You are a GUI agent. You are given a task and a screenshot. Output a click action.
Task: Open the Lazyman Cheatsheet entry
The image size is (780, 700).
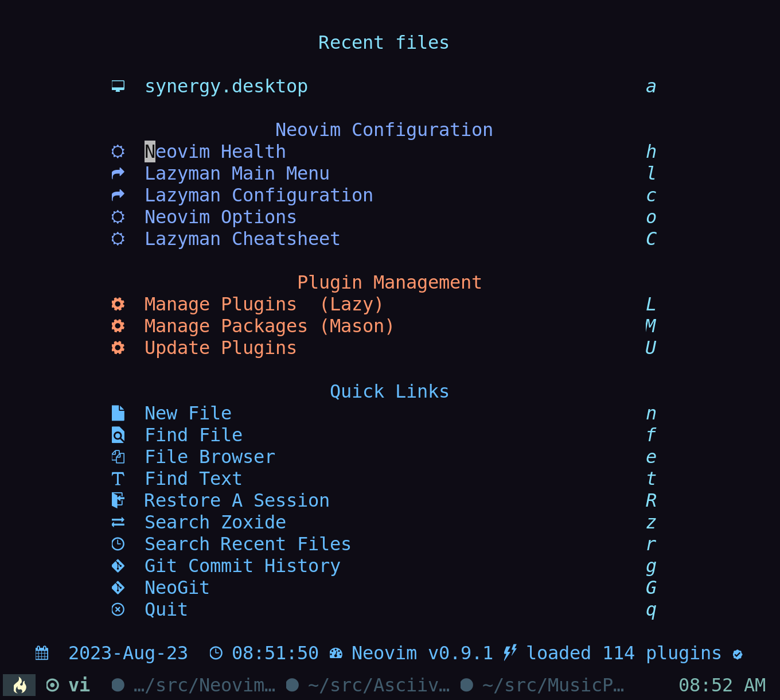[242, 239]
